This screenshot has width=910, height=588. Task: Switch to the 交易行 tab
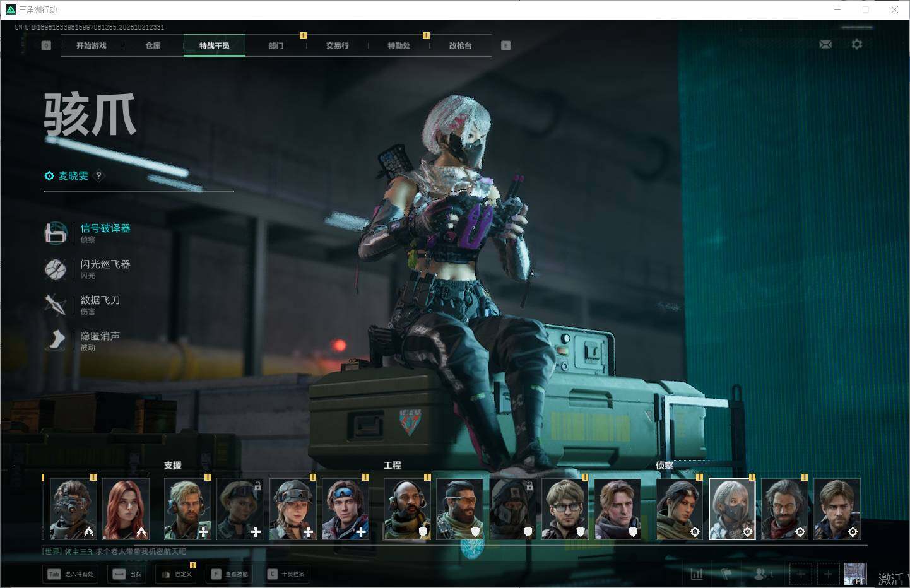[337, 45]
